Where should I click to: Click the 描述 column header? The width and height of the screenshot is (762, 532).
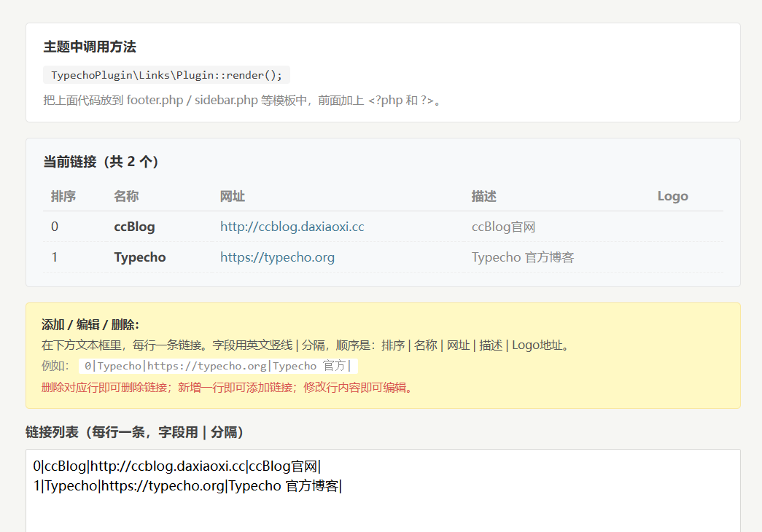pyautogui.click(x=484, y=196)
